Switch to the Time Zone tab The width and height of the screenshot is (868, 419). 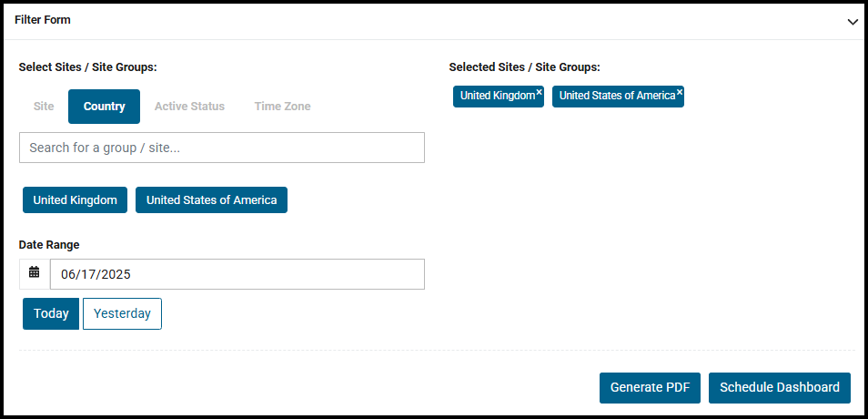282,107
